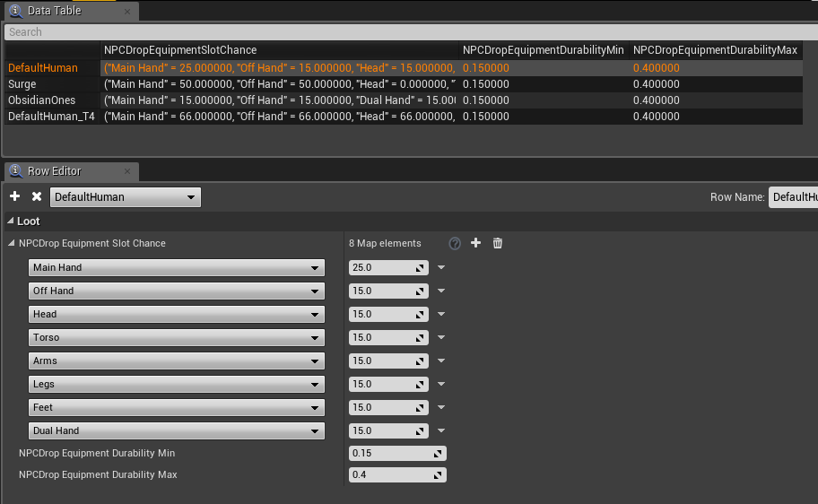
Task: Open the Dual Hand slot dropdown
Action: pyautogui.click(x=175, y=430)
